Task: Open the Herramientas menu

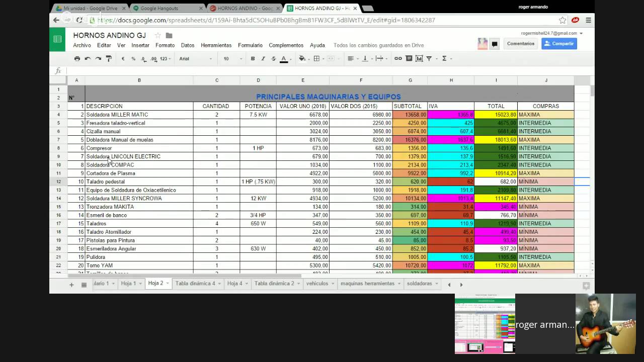Action: [x=216, y=45]
